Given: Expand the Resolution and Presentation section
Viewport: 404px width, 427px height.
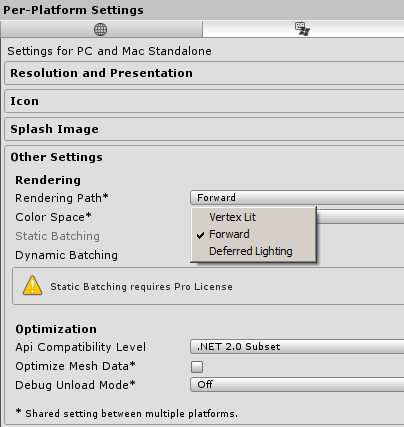Looking at the screenshot, I should 204,73.
